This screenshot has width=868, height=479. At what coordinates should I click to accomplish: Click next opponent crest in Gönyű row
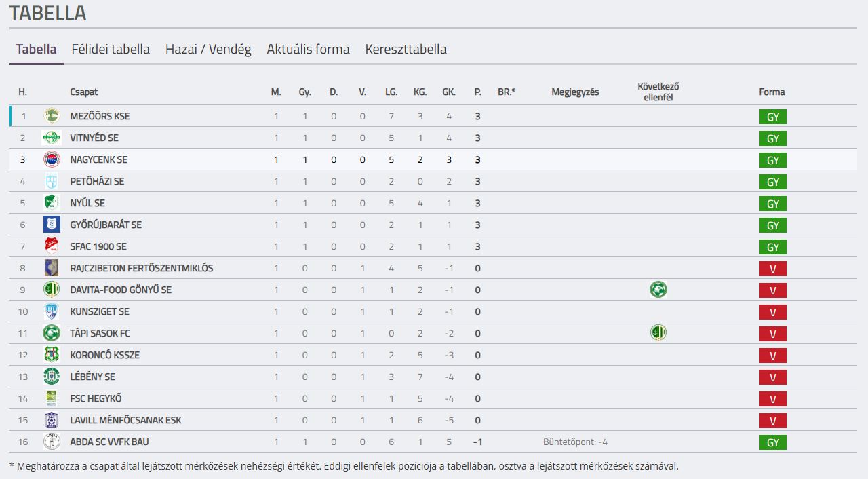click(x=658, y=290)
